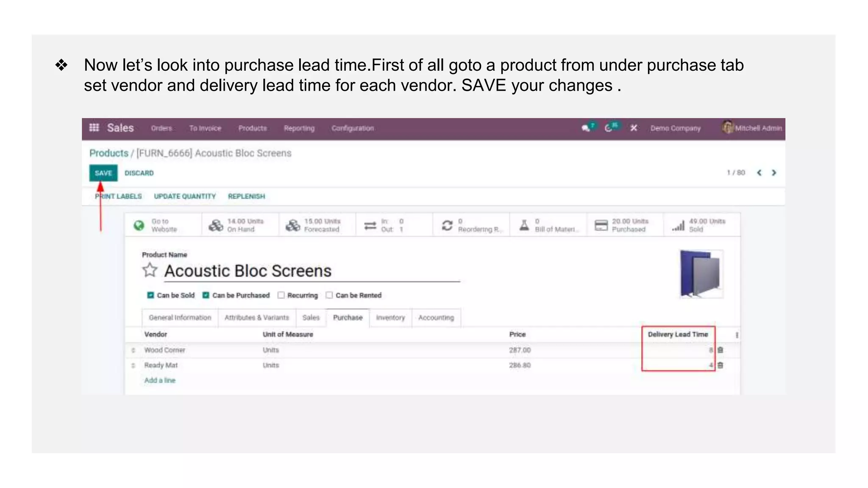Switch to the Sales tab

click(x=311, y=318)
